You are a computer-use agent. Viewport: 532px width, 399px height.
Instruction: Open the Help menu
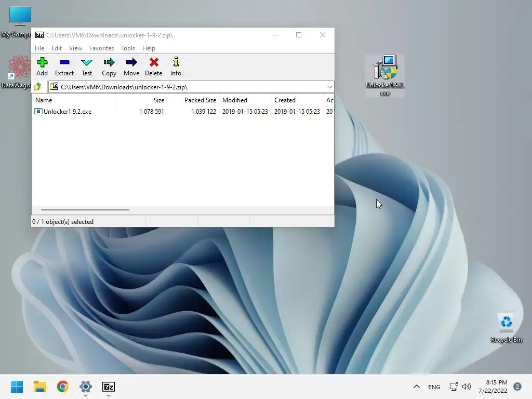point(149,48)
